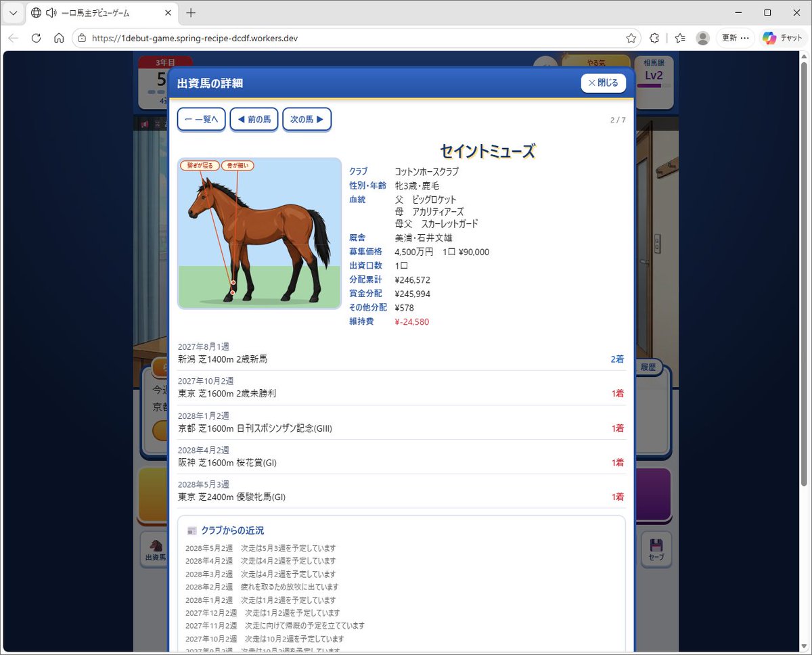Click the 脚きが堅る trait tag on horse image
Screen dimensions: 812x655
pos(200,165)
